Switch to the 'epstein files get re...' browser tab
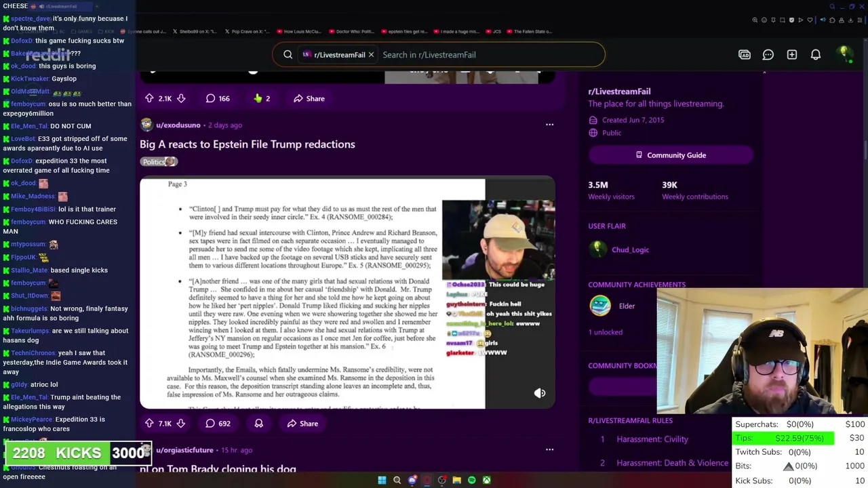Viewport: 868px width, 488px height. (403, 31)
